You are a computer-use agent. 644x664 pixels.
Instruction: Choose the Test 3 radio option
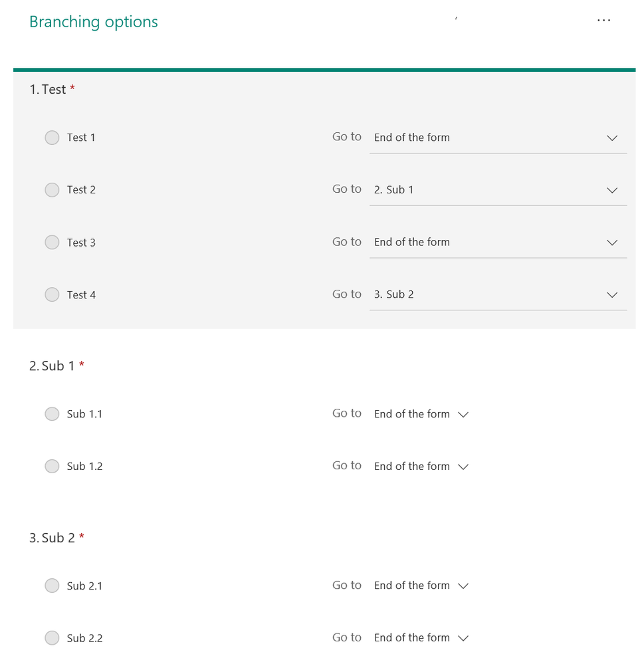pyautogui.click(x=52, y=243)
